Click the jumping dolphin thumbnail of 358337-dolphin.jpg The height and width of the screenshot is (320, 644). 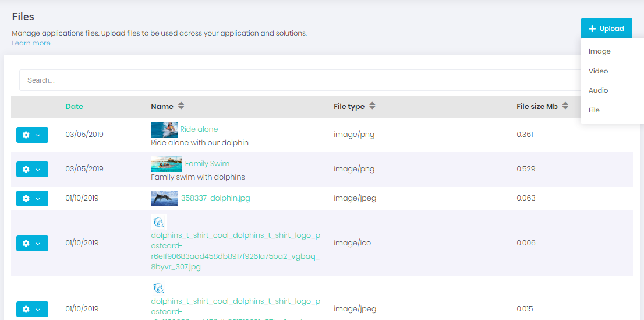pos(165,198)
